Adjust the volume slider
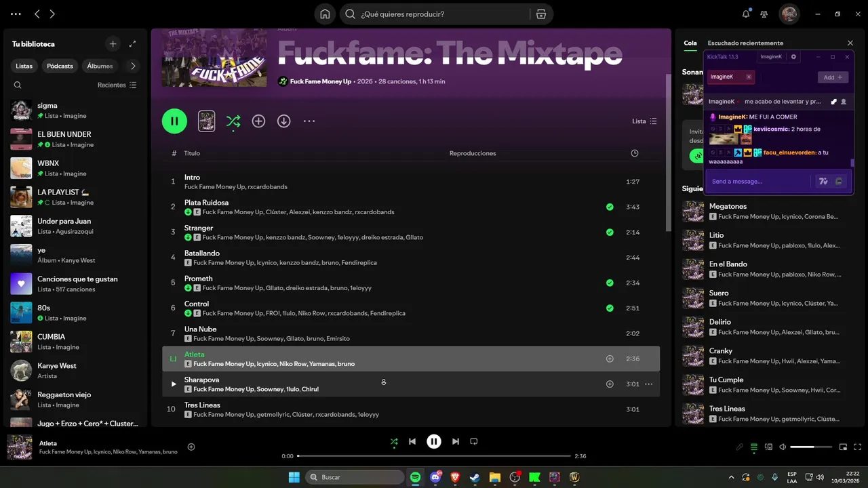Image resolution: width=868 pixels, height=488 pixels. coord(811,447)
